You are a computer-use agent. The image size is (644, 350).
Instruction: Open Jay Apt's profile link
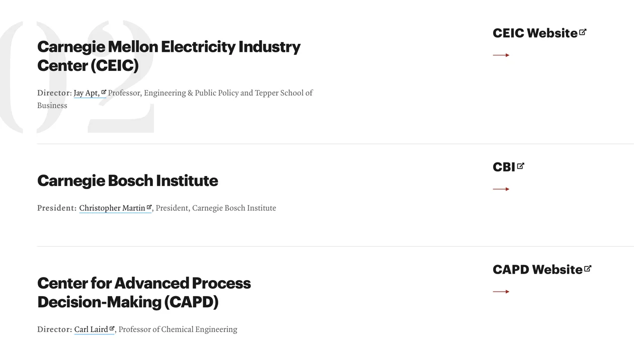[x=86, y=93]
